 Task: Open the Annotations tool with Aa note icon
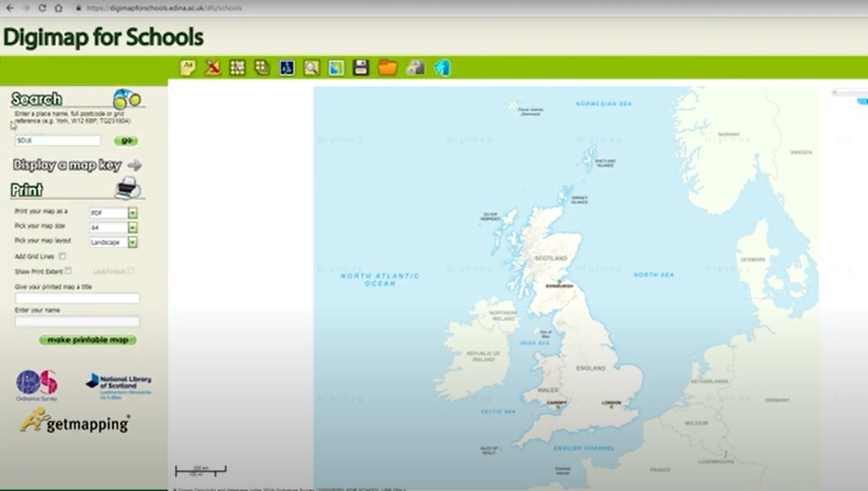187,68
